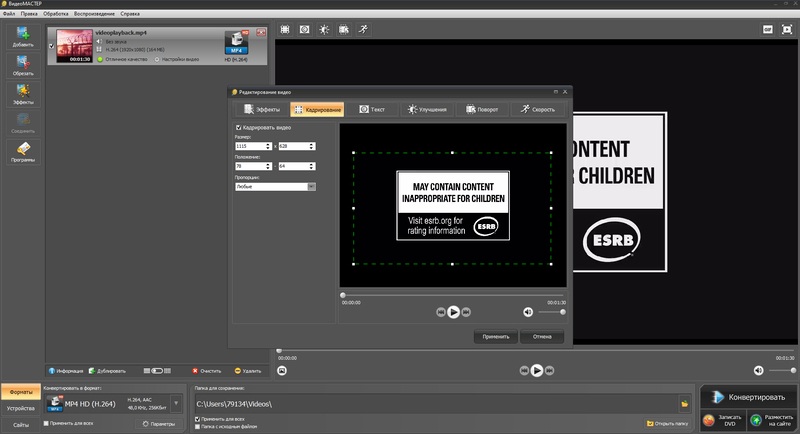
Task: Enable Применить для всех under format selector
Action: pos(46,423)
